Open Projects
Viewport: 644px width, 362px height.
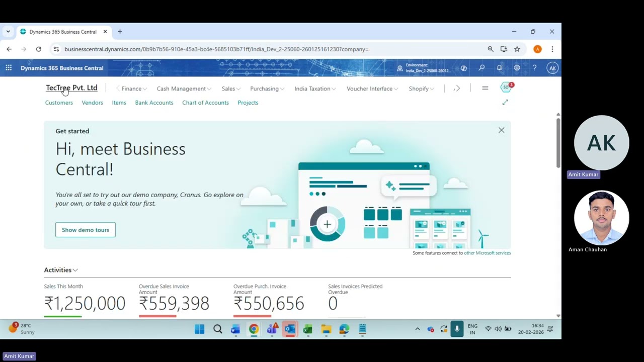point(248,103)
